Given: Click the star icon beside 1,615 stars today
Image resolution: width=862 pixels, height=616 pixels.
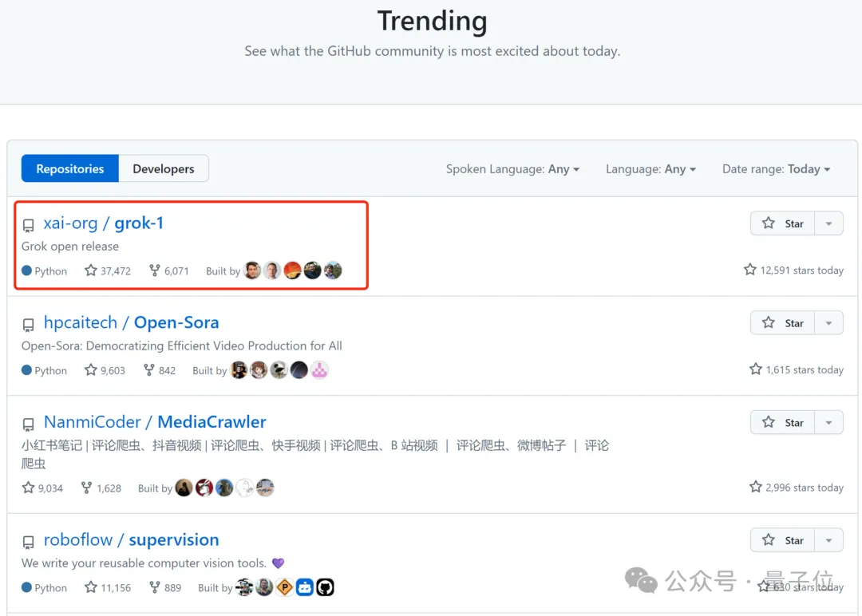Looking at the screenshot, I should [x=755, y=369].
